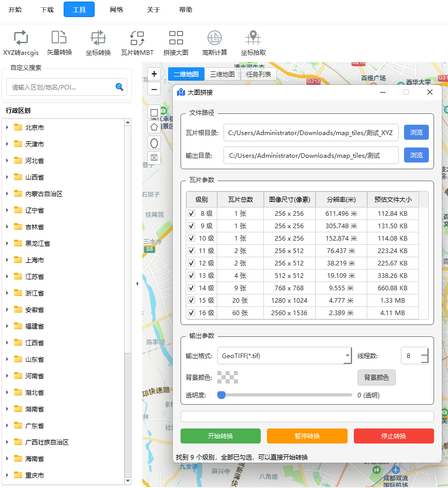Switch to the 下载 menu tab
This screenshot has width=448, height=488.
point(47,10)
